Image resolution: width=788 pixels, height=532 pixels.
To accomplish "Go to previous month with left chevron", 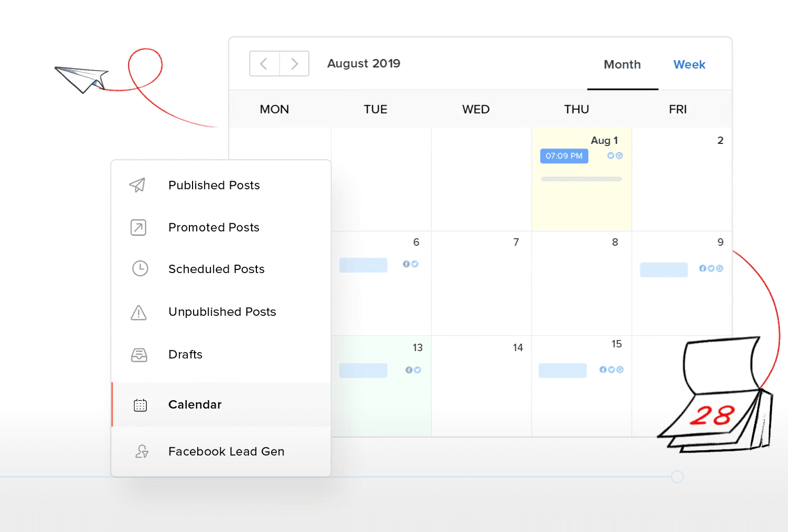I will click(x=264, y=64).
